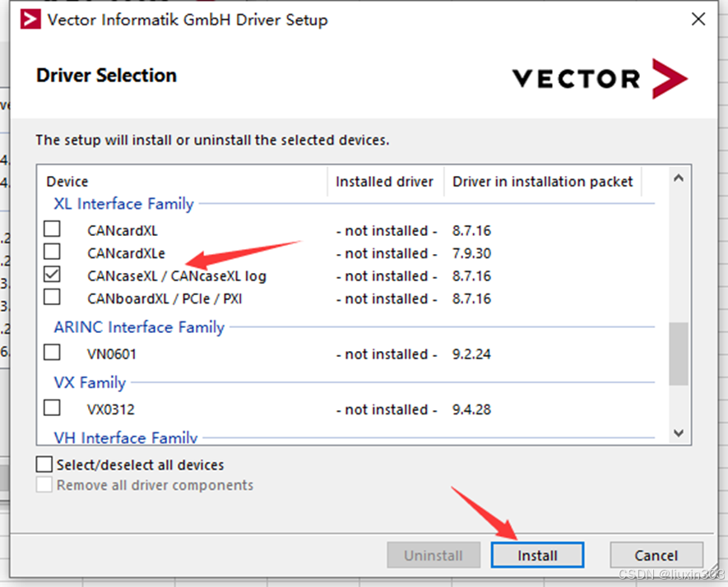The image size is (728, 587).
Task: Click the CANcardXL device name
Action: (x=123, y=231)
